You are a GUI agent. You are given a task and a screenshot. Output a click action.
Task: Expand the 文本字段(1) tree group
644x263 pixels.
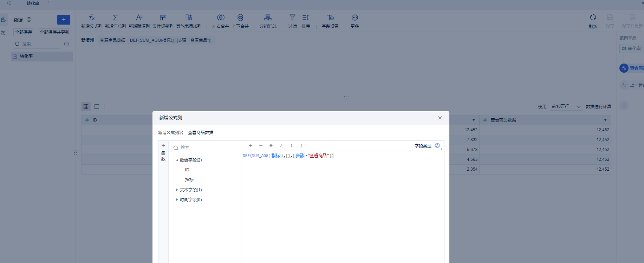click(x=177, y=190)
